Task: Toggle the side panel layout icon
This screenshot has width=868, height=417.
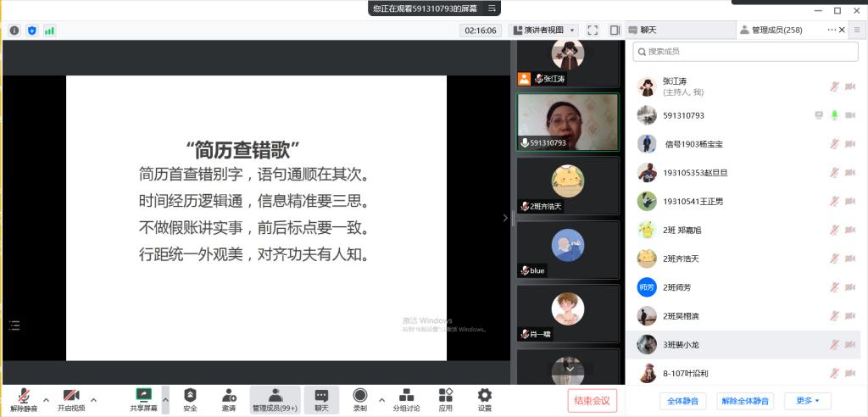Action: tap(615, 31)
